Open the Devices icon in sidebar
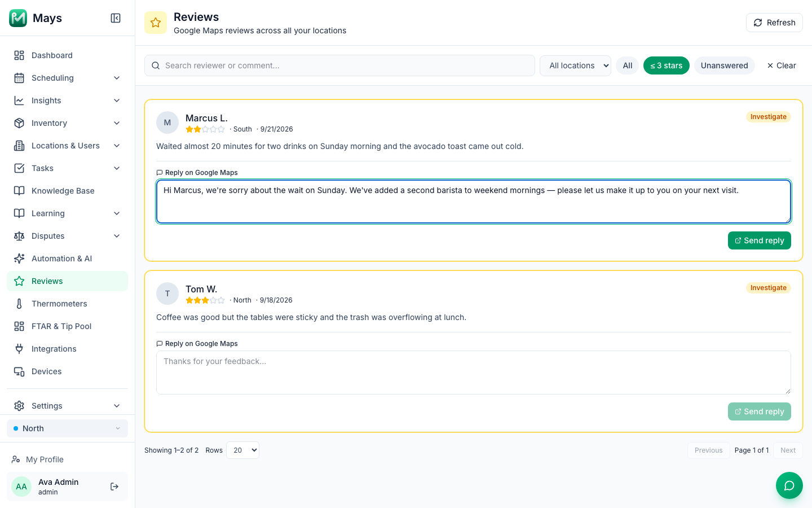The height and width of the screenshot is (508, 812). point(19,371)
